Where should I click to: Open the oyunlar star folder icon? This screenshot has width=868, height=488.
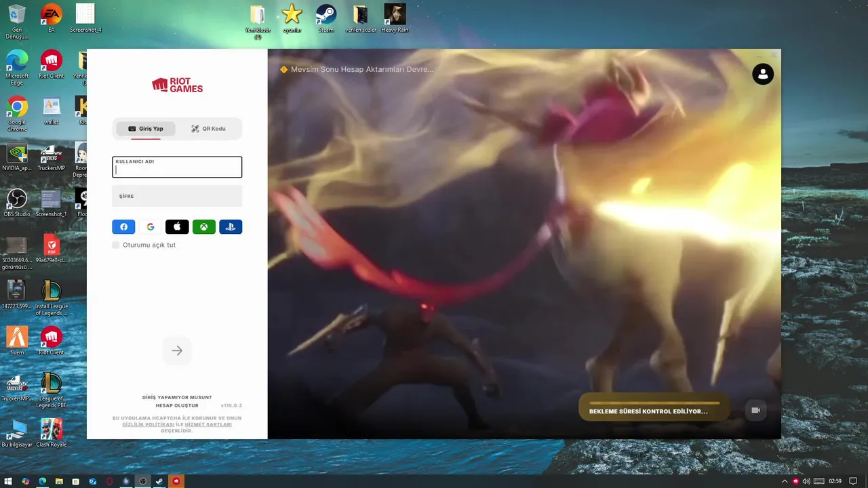pyautogui.click(x=292, y=18)
